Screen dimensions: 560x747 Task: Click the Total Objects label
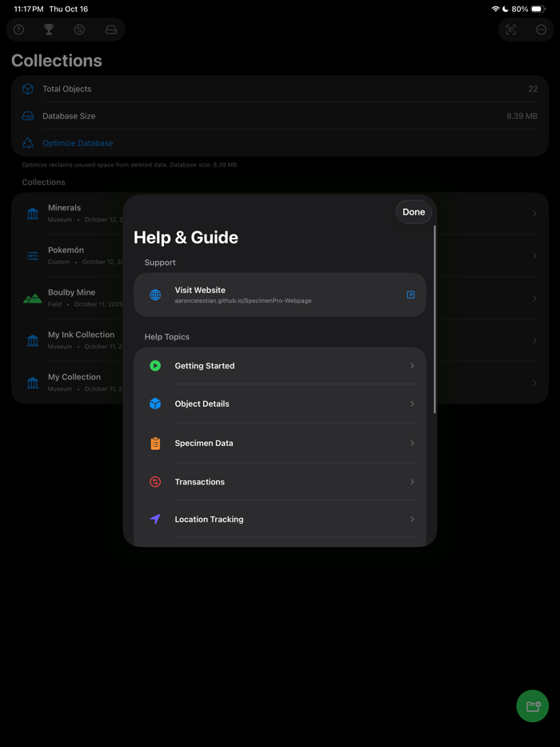(66, 89)
